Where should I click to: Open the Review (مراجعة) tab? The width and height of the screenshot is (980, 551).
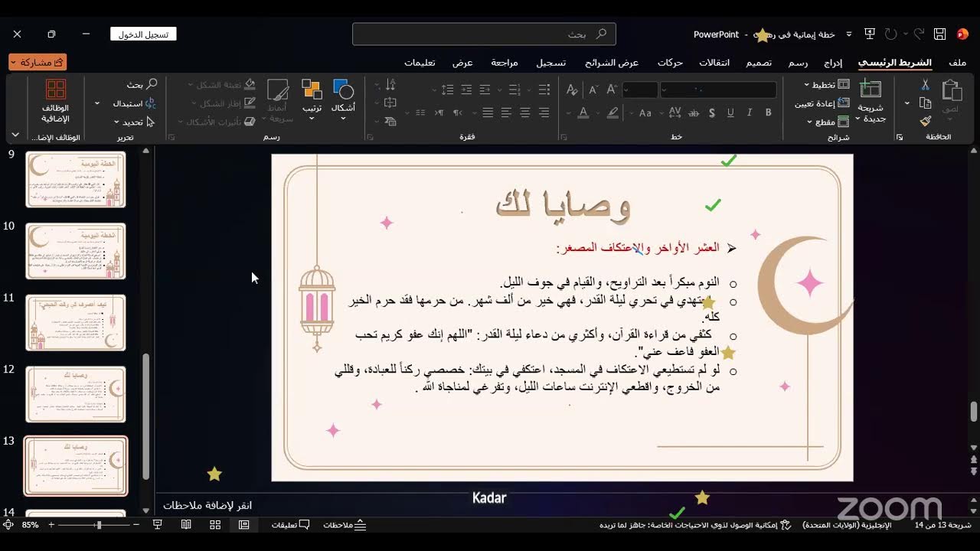coord(505,63)
